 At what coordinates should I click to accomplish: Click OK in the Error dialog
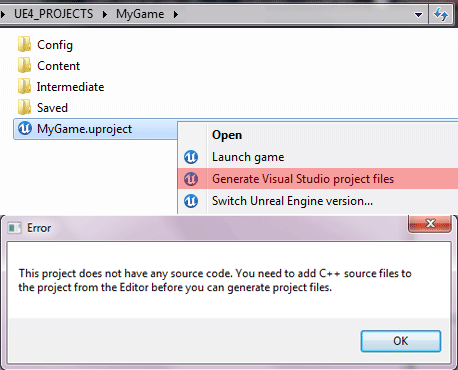pos(401,341)
